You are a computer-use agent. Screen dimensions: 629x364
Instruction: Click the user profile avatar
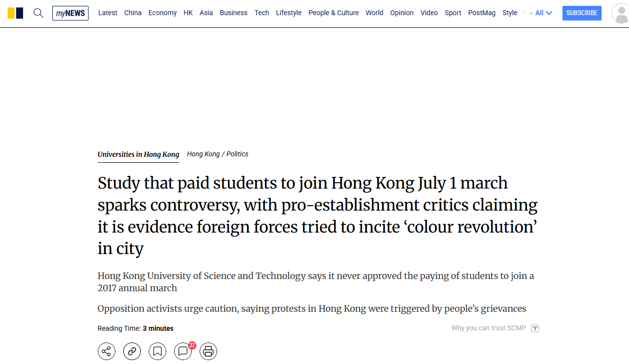620,13
